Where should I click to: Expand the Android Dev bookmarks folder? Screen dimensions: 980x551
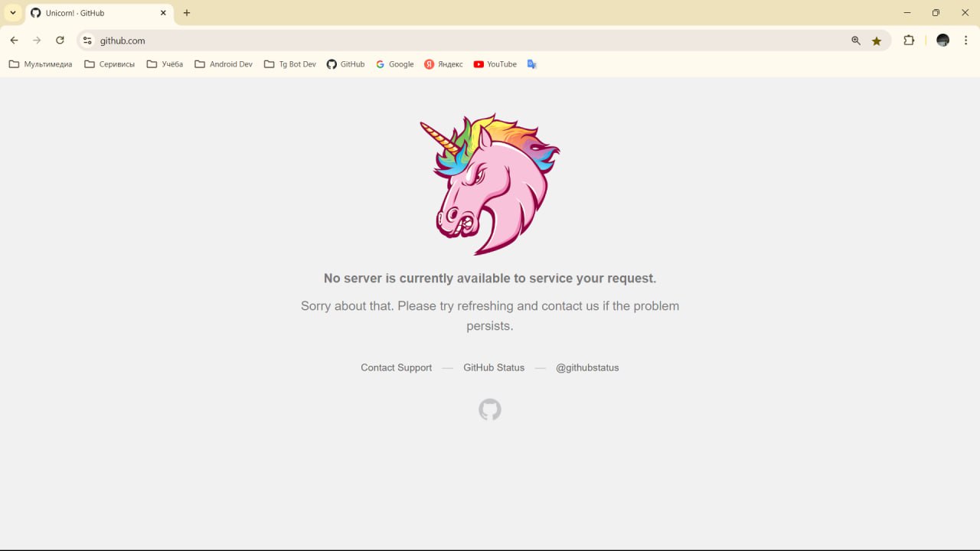pos(224,64)
